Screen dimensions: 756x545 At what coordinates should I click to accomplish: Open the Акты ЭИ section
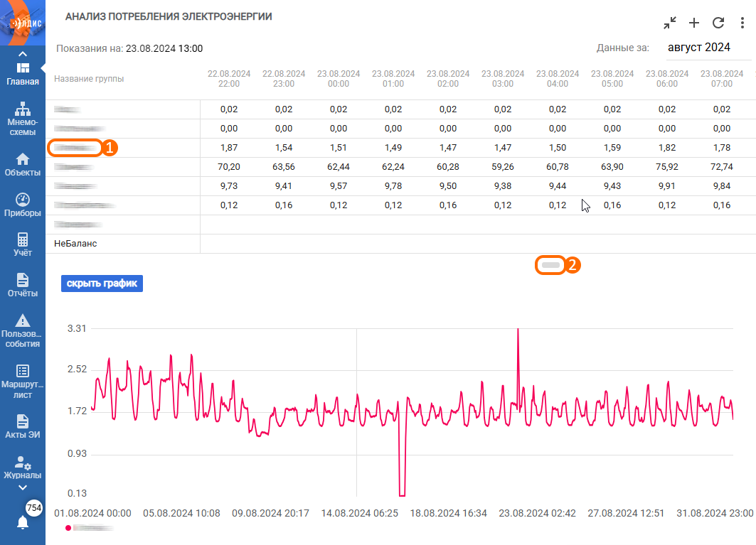23,421
